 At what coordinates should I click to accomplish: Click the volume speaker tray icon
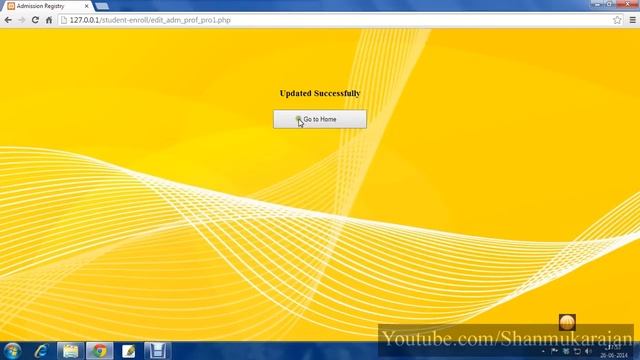coord(588,351)
